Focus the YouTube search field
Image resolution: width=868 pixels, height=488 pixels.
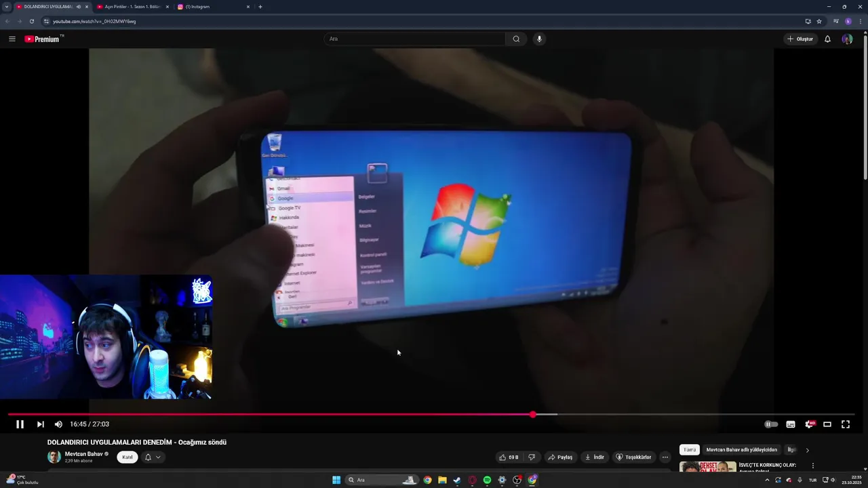pos(414,39)
